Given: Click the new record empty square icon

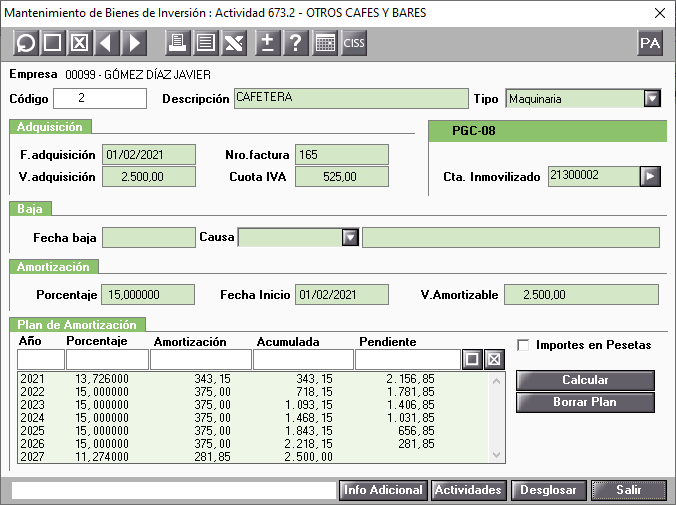Looking at the screenshot, I should [x=53, y=43].
